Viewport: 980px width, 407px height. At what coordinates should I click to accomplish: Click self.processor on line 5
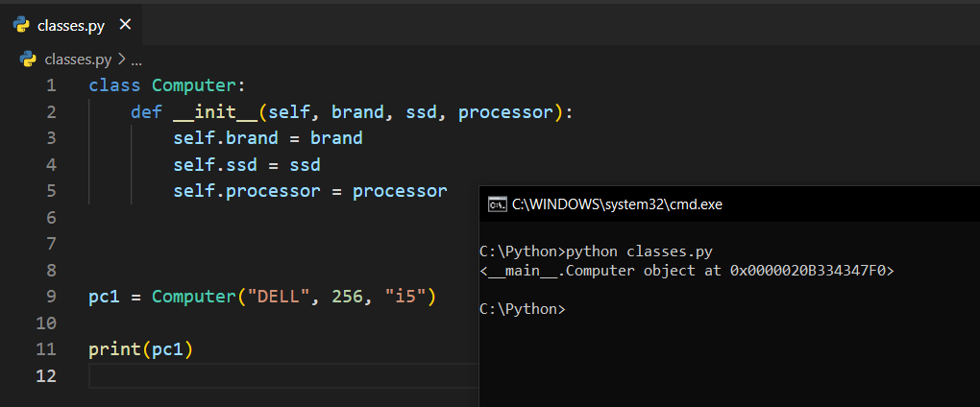[x=246, y=191]
